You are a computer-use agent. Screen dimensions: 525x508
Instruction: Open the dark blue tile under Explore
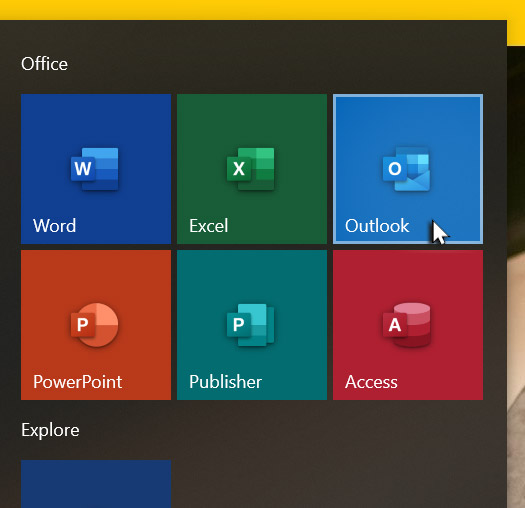pyautogui.click(x=96, y=484)
